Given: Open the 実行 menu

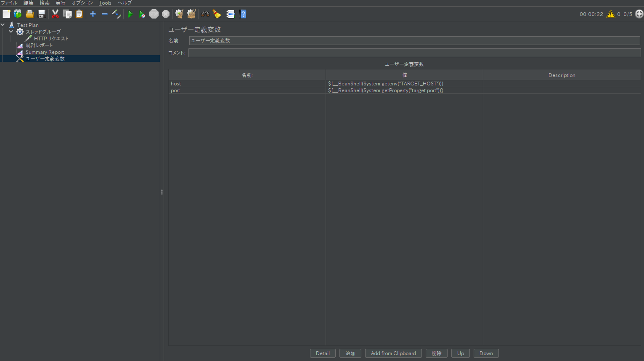Looking at the screenshot, I should pyautogui.click(x=61, y=3).
